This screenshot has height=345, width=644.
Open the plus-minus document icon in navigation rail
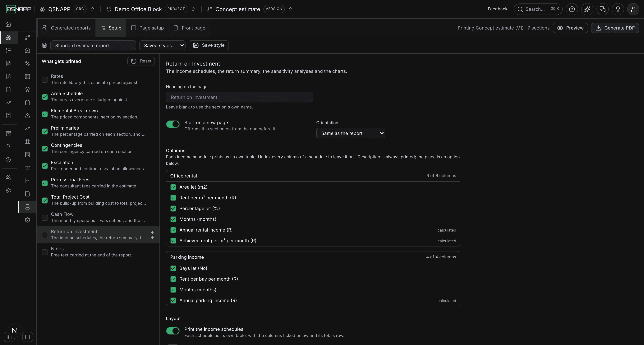(x=8, y=76)
